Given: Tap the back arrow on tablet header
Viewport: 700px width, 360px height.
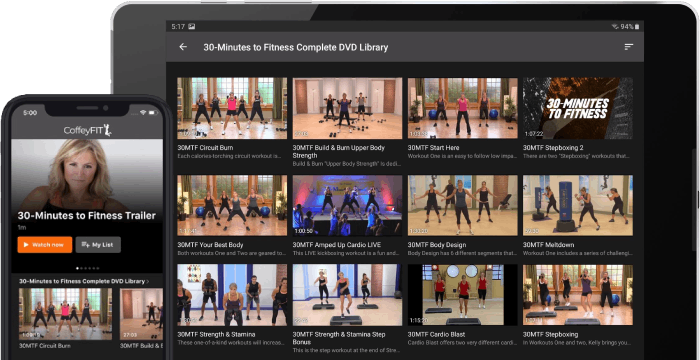Looking at the screenshot, I should click(183, 47).
